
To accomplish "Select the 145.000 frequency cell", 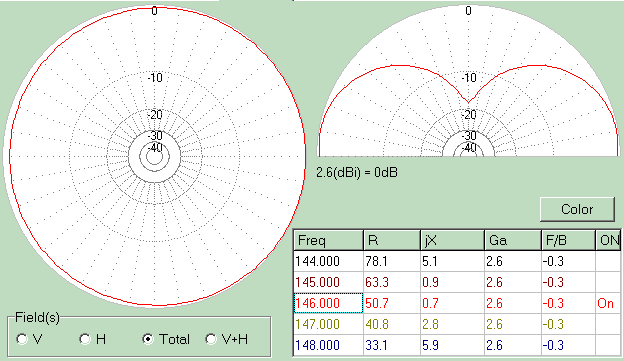I will [x=328, y=283].
